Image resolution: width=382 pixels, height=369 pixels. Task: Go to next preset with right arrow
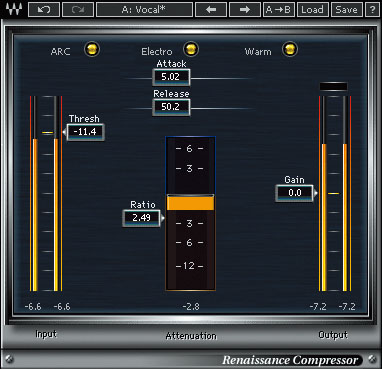[x=245, y=10]
